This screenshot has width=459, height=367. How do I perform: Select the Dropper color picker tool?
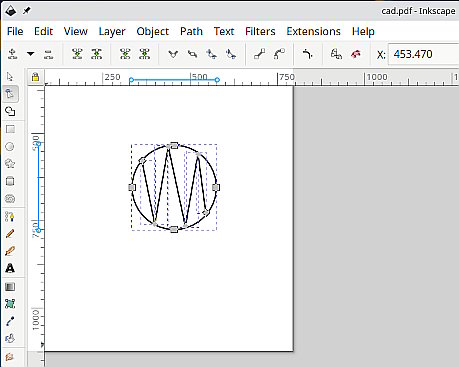[10, 321]
